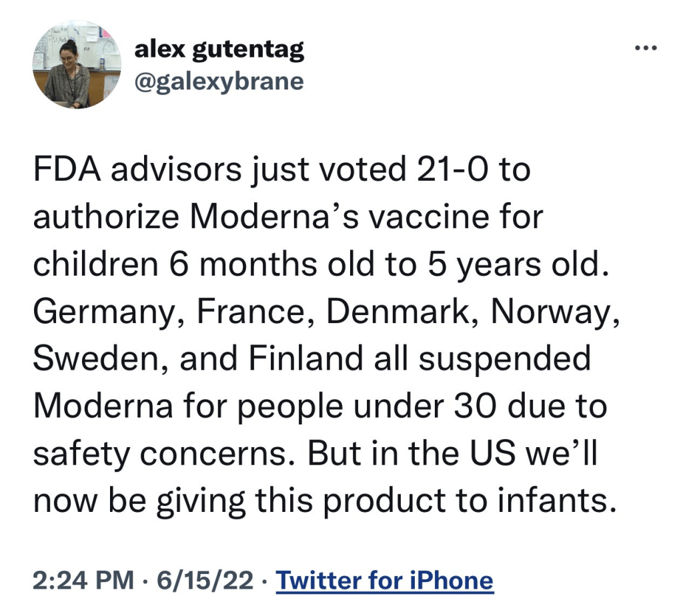Click the @galexybrane handle
This screenshot has height=616, width=683.
[219, 81]
